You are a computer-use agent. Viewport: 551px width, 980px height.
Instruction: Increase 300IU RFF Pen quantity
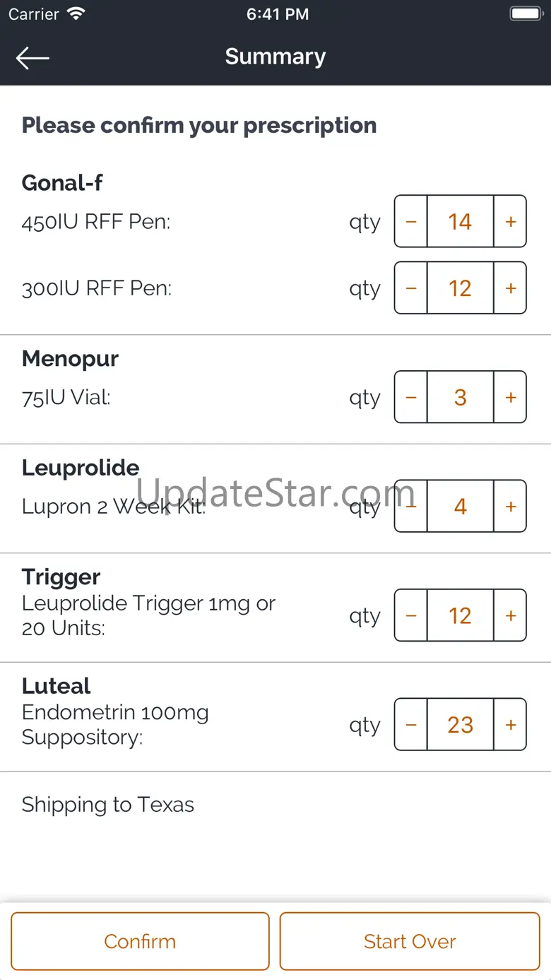(510, 288)
